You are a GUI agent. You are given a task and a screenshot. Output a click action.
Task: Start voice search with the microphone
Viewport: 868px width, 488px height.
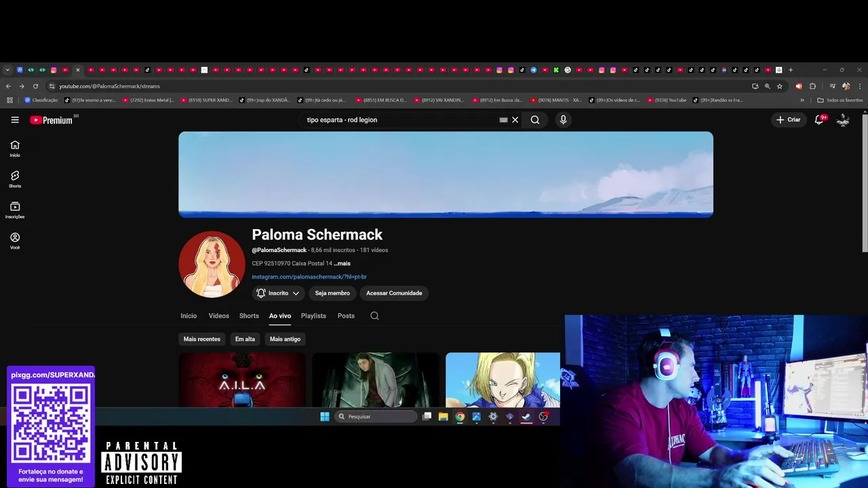(x=563, y=120)
